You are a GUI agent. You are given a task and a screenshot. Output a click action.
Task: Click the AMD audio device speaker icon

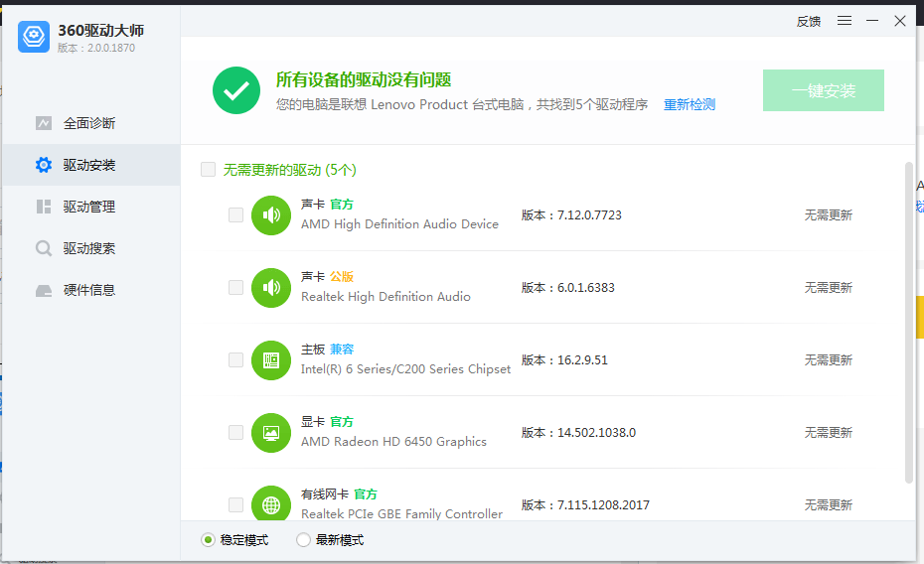[x=271, y=214]
